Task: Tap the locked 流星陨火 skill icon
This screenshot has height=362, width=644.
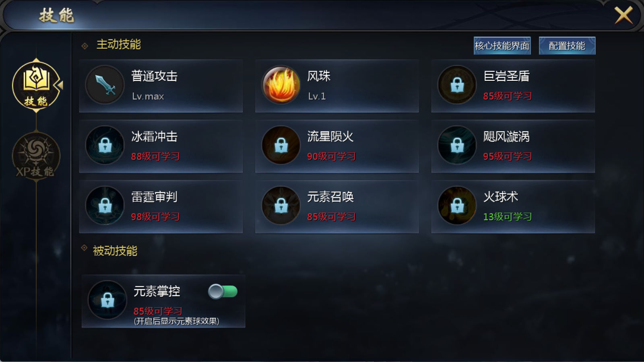Action: (281, 145)
